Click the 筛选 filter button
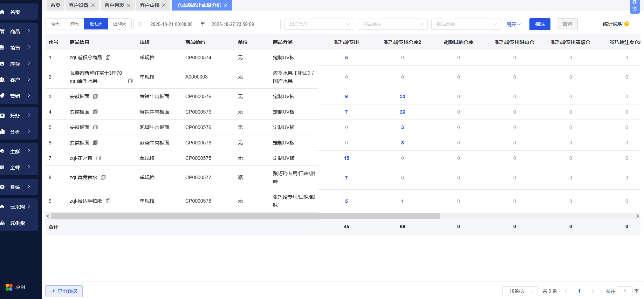Screen dimensions: 644x299 tap(540, 24)
